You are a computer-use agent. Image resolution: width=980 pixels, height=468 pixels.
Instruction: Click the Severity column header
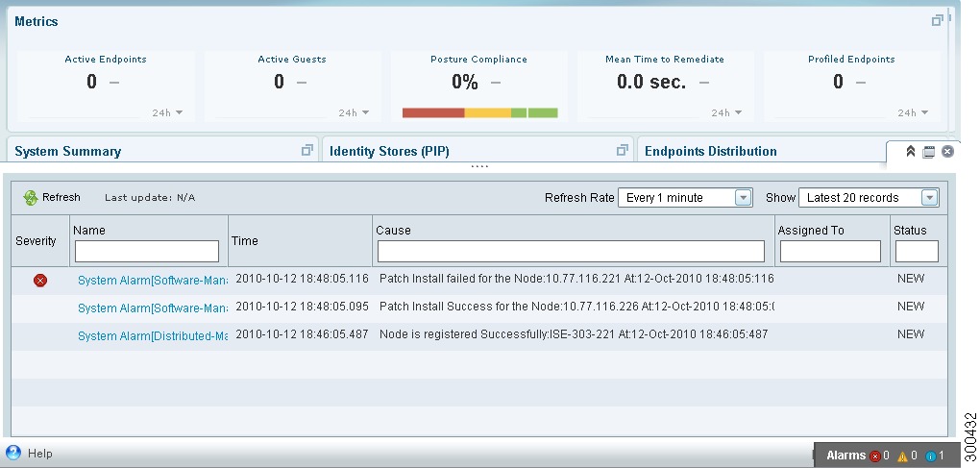[x=36, y=241]
